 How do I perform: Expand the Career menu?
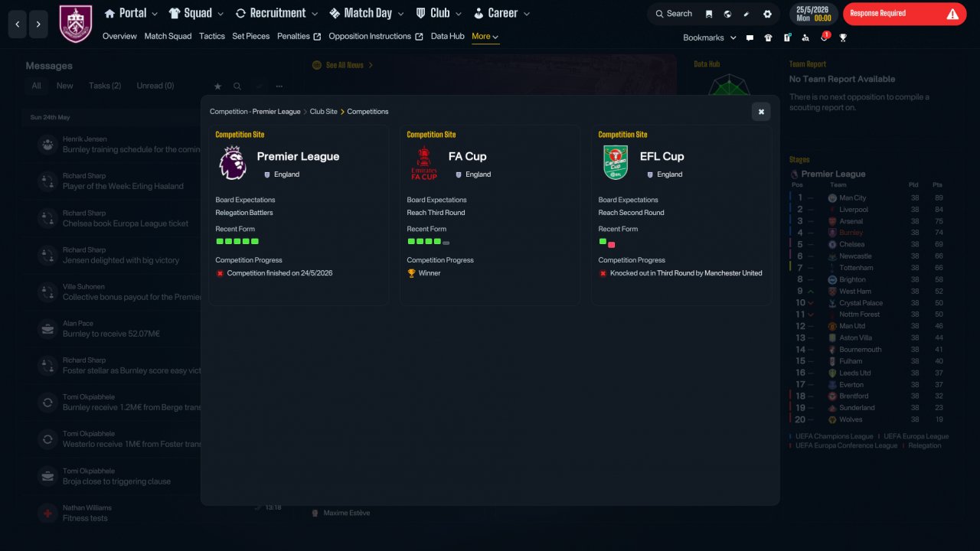click(x=501, y=13)
